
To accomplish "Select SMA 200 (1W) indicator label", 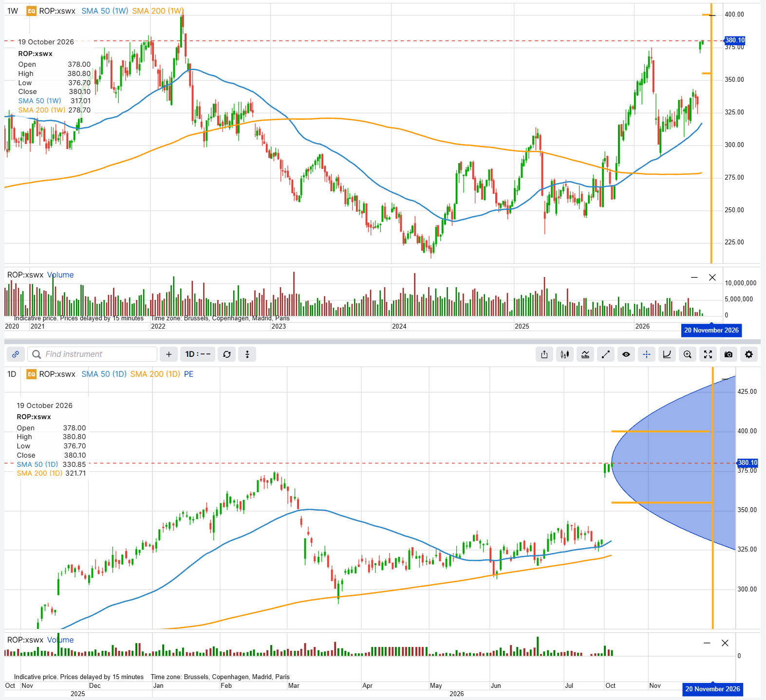I will (x=158, y=11).
